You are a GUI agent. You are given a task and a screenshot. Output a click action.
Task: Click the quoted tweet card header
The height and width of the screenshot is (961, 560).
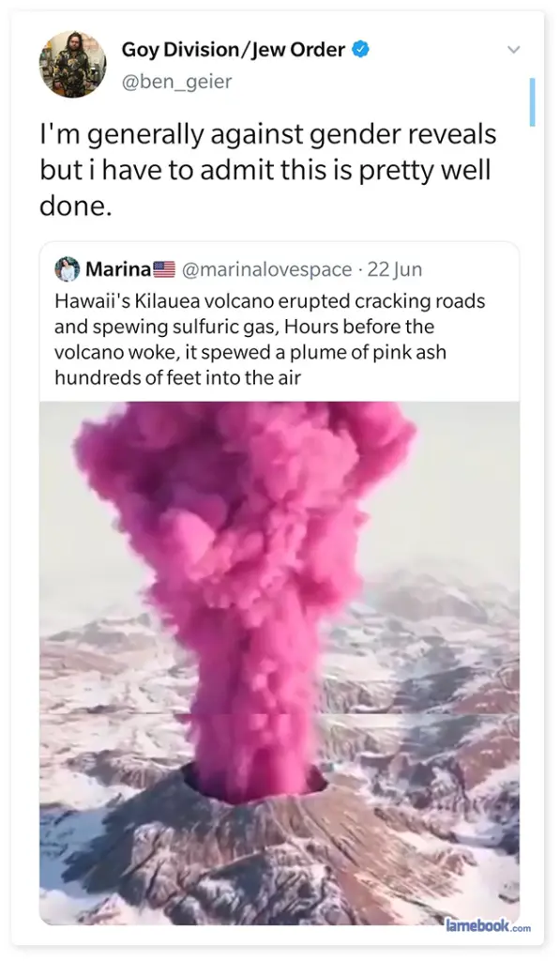click(x=238, y=269)
